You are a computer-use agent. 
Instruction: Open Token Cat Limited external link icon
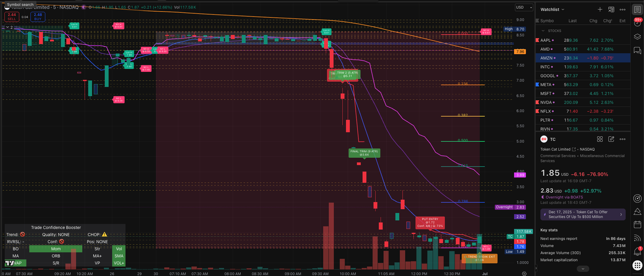click(575, 149)
